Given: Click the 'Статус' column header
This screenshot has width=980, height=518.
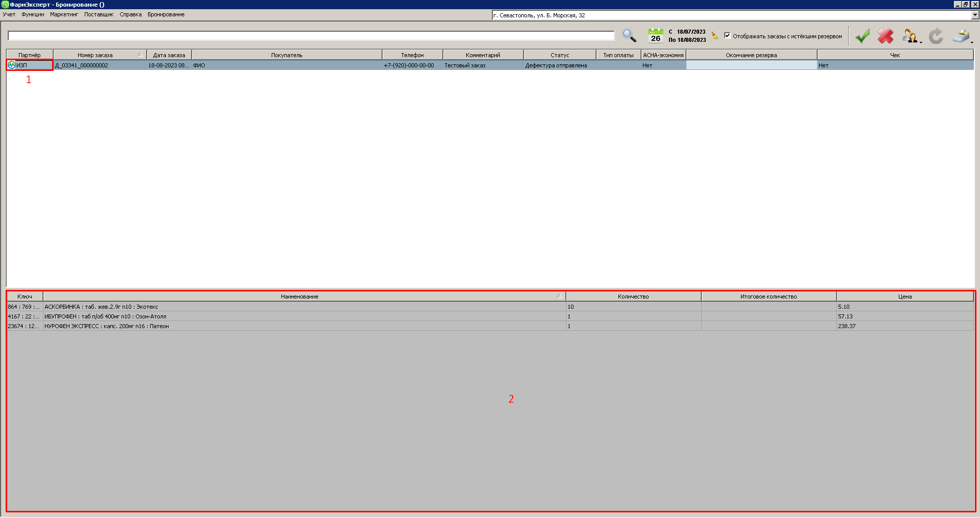Looking at the screenshot, I should [x=560, y=55].
